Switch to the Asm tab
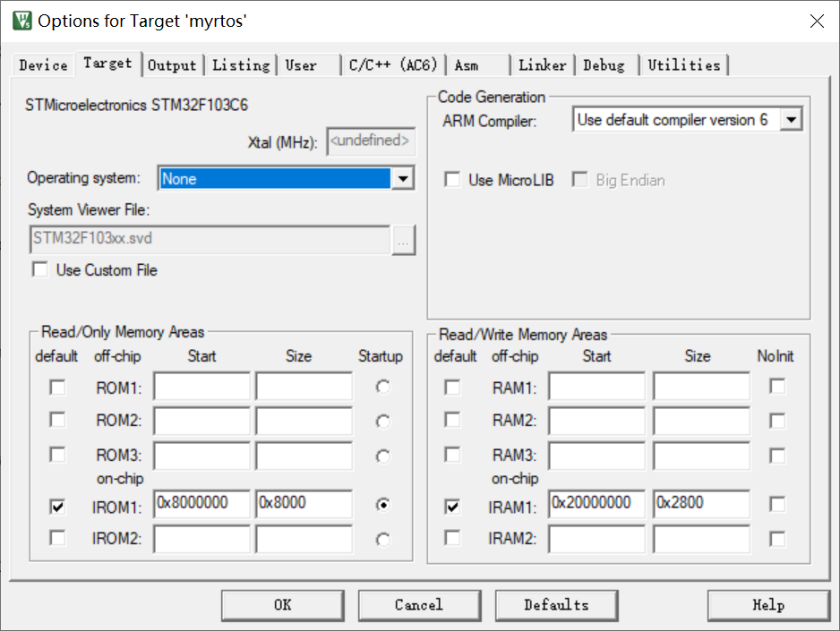Image resolution: width=840 pixels, height=631 pixels. tap(478, 65)
